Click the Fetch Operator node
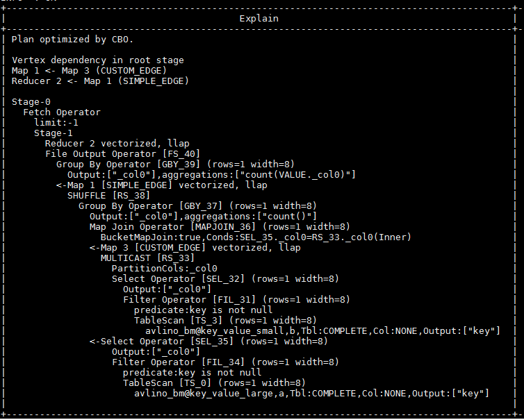 click(x=62, y=112)
